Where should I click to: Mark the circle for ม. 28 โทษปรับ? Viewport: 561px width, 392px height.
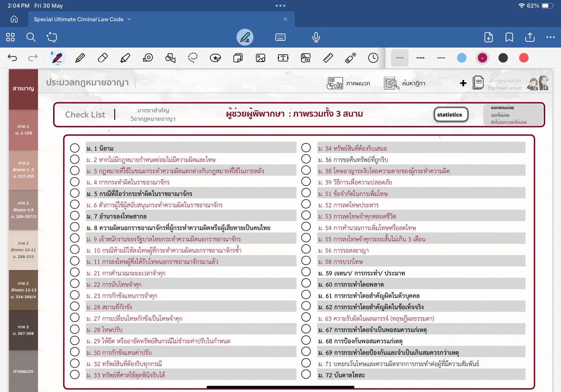coord(75,329)
